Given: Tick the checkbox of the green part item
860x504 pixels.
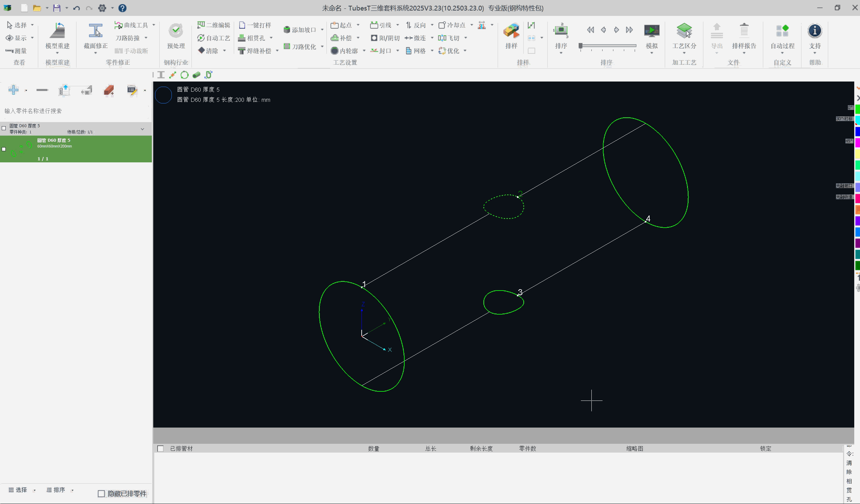Looking at the screenshot, I should click(4, 149).
